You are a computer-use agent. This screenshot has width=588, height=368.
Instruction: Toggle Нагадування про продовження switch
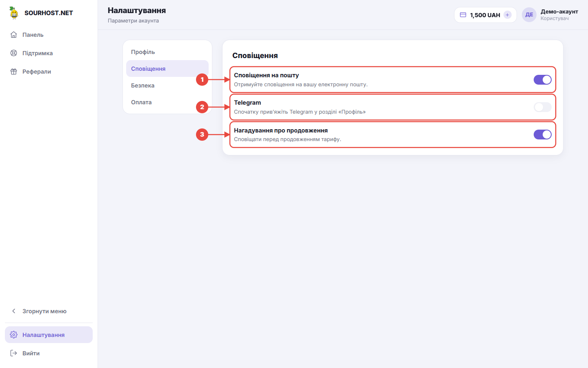pyautogui.click(x=543, y=135)
